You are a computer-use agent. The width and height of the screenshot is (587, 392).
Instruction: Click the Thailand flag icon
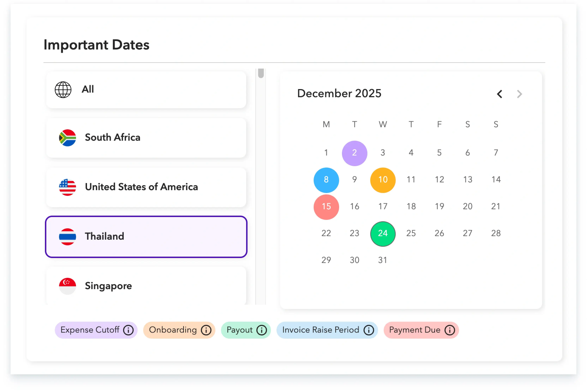pyautogui.click(x=68, y=236)
